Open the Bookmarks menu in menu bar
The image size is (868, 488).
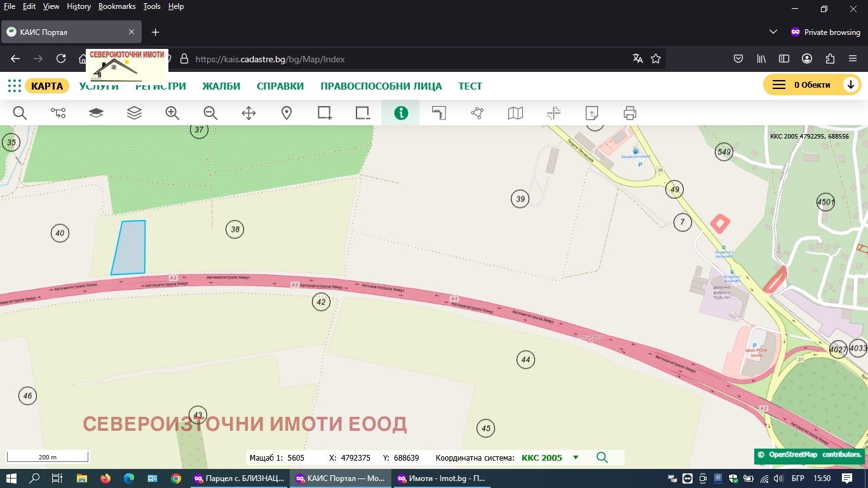(117, 6)
